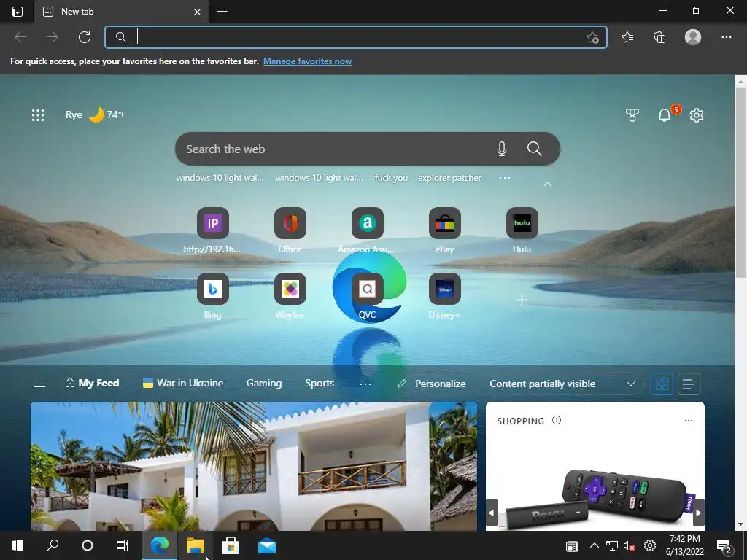Open the Office quick link tile

coord(290,230)
